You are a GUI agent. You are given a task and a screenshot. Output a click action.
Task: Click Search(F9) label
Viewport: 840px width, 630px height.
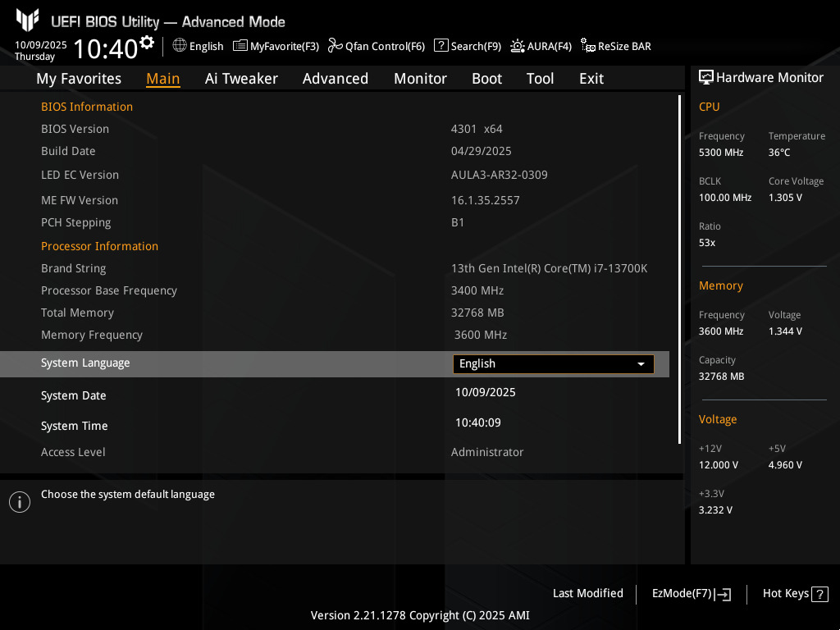[x=476, y=47]
